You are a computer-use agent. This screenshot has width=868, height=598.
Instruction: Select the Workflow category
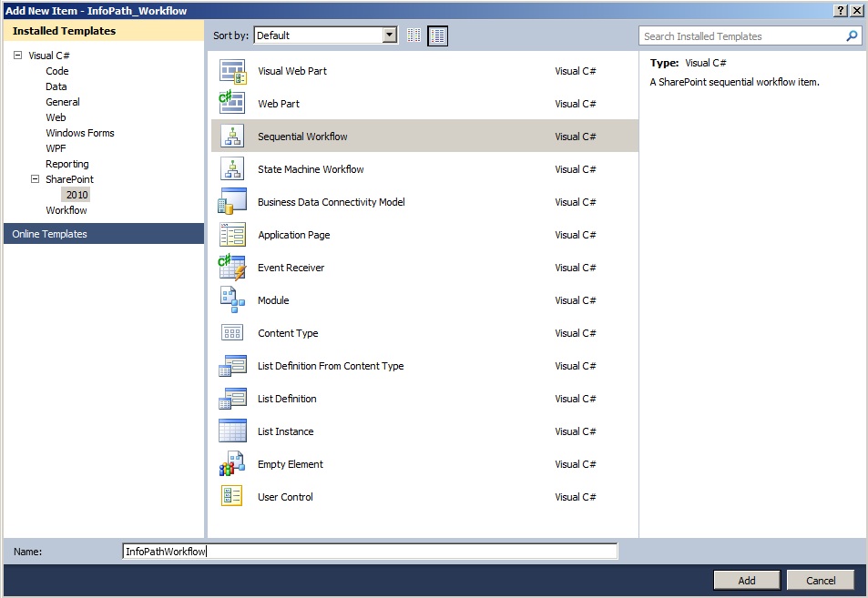[66, 210]
